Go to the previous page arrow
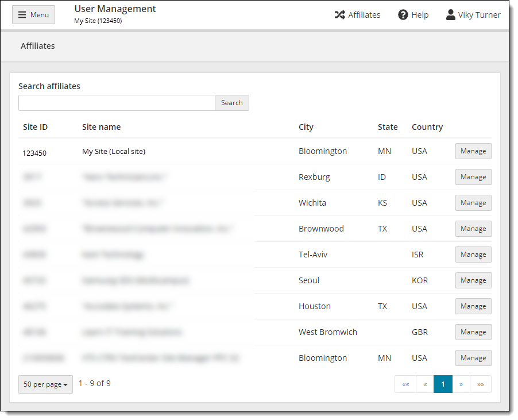518x420 pixels. pyautogui.click(x=424, y=384)
